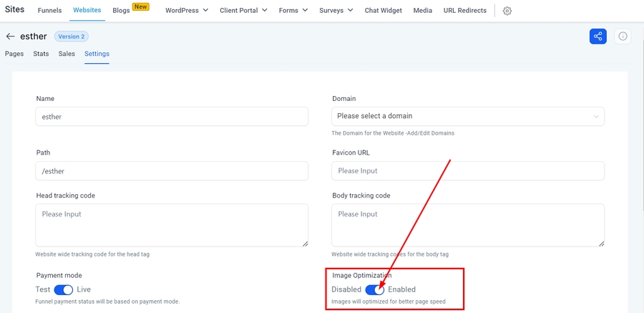644x313 pixels.
Task: Expand the Client Portal menu
Action: pyautogui.click(x=243, y=11)
